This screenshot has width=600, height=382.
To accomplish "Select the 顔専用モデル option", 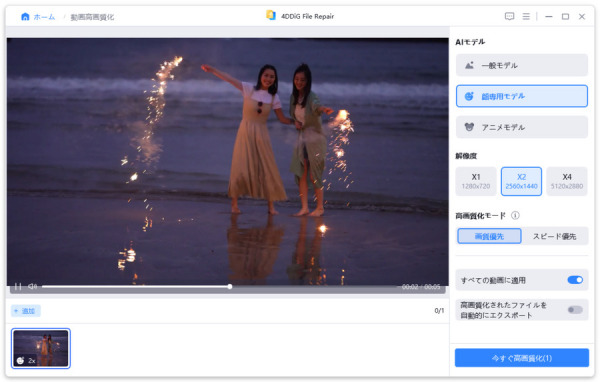I will [x=522, y=96].
